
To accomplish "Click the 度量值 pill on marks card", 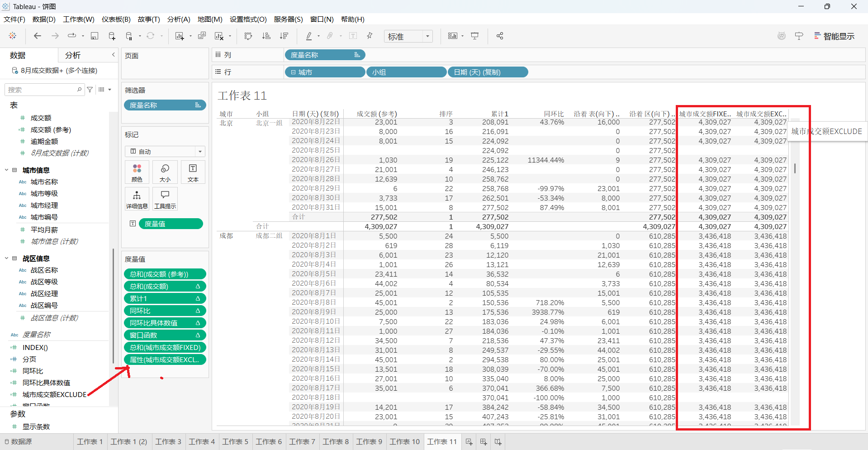I will point(171,224).
